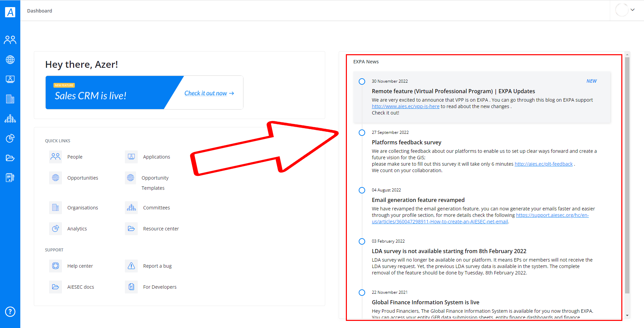Click the Opportunity Templates quick link icon

(131, 178)
